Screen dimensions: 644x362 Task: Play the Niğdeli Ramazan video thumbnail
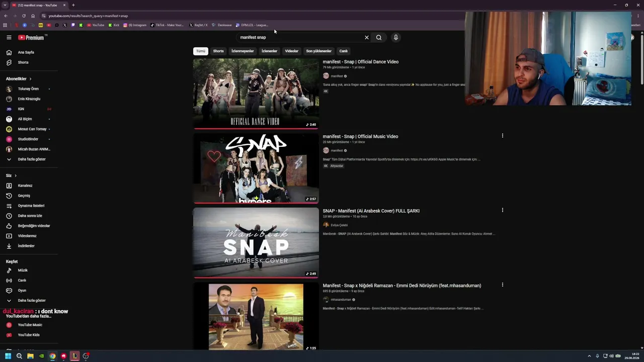point(256,317)
